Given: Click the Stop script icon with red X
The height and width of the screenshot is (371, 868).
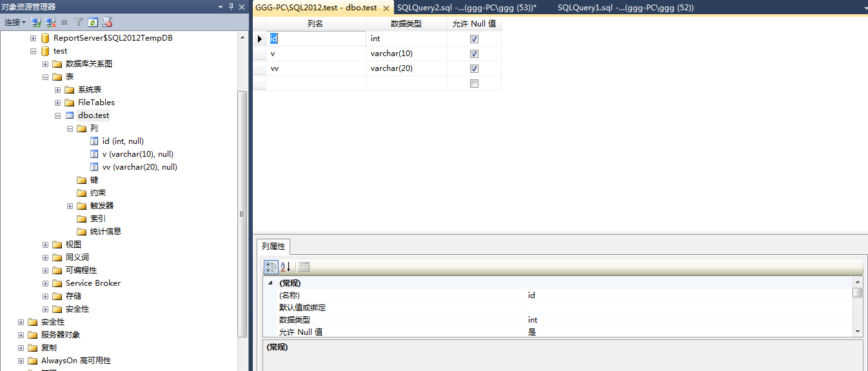Looking at the screenshot, I should tap(107, 23).
